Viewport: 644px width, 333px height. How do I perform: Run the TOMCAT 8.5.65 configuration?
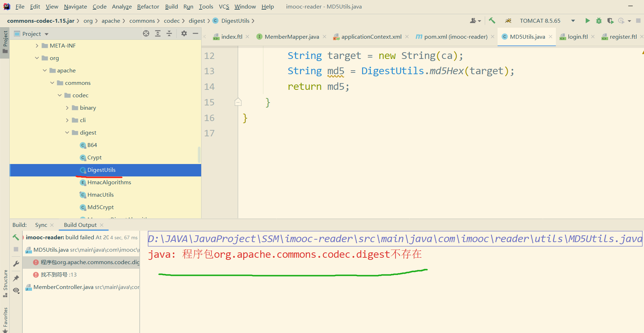coord(587,21)
